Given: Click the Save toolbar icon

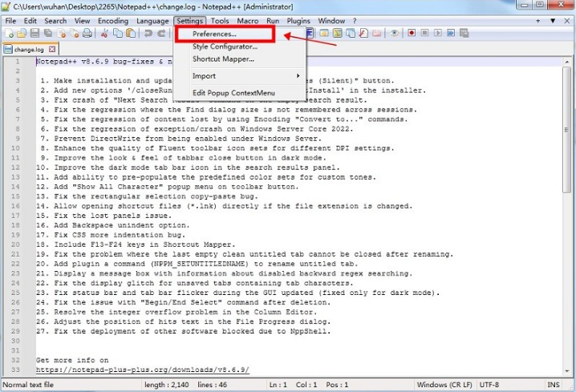Looking at the screenshot, I should pyautogui.click(x=34, y=34).
